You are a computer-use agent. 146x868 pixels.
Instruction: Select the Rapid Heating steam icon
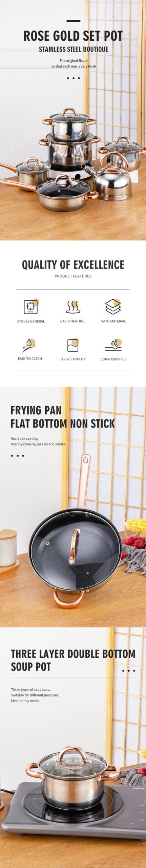pyautogui.click(x=72, y=307)
